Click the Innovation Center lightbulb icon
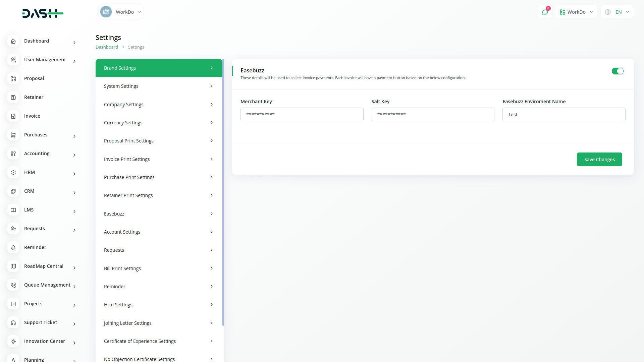This screenshot has height=362, width=644. pos(13,342)
